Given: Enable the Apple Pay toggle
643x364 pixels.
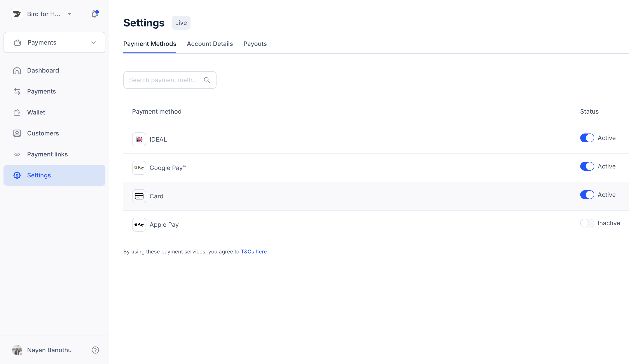Looking at the screenshot, I should click(587, 223).
